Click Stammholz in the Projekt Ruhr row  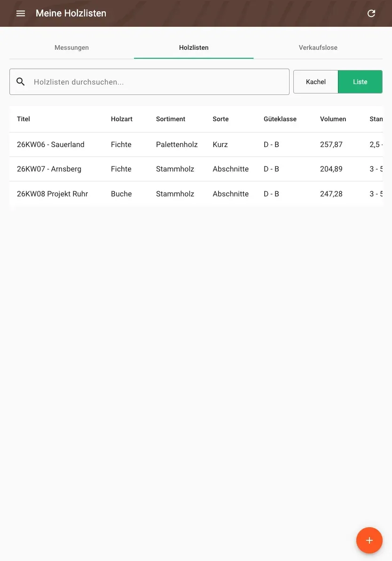click(x=175, y=194)
